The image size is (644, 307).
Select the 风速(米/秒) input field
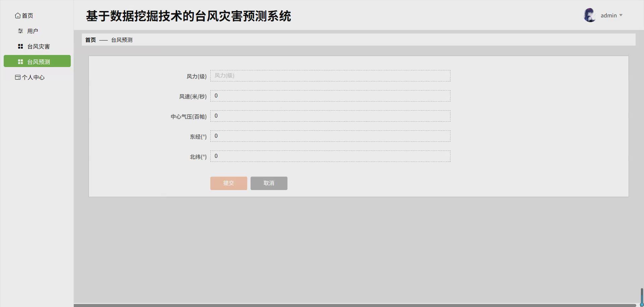pyautogui.click(x=330, y=96)
